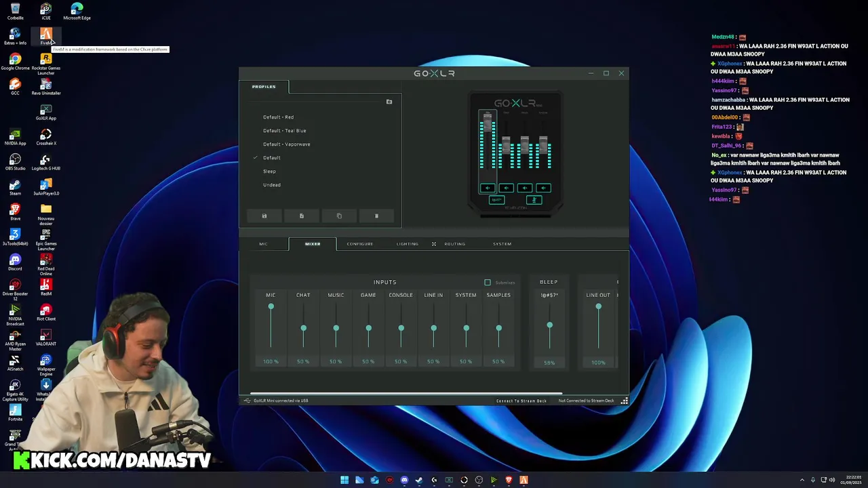
Task: Select the Default - Red profile
Action: (x=279, y=117)
